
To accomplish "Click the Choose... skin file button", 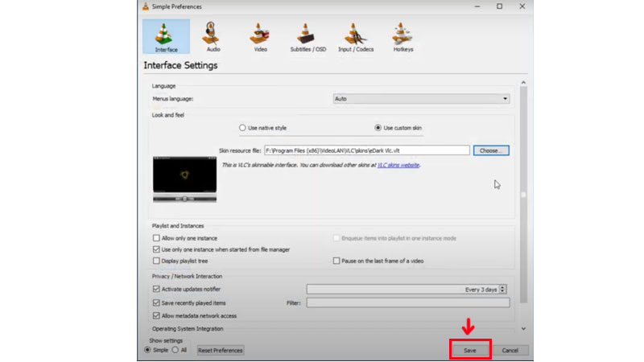I will click(x=491, y=150).
